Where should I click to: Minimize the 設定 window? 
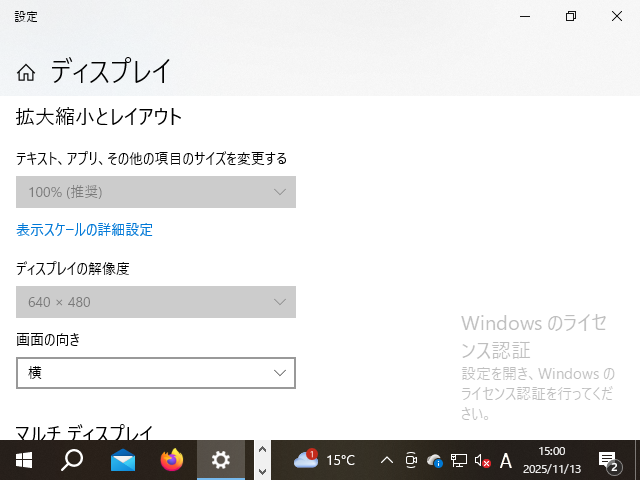525,16
